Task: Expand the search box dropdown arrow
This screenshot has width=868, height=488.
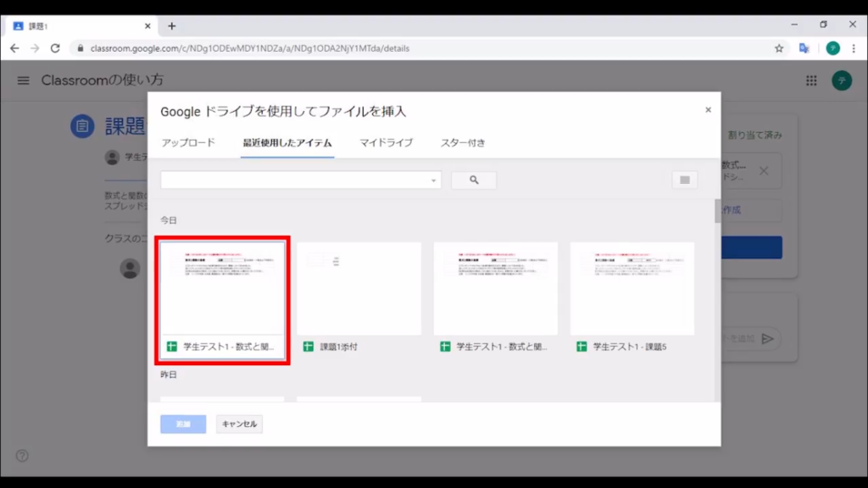Action: point(433,180)
